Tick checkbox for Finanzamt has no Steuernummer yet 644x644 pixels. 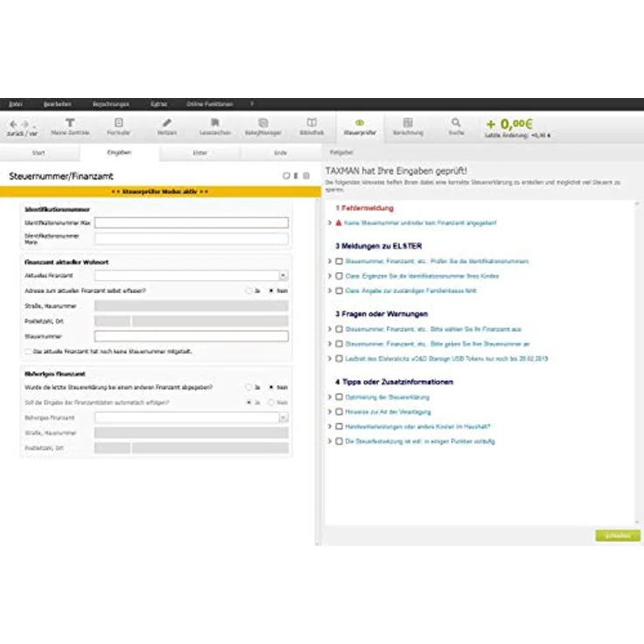26,351
